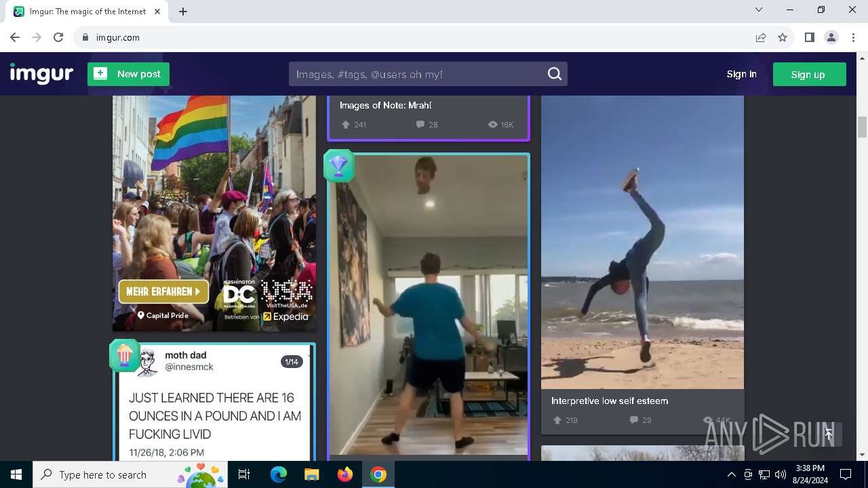Open a new browser tab
The image size is (868, 488).
tap(183, 12)
